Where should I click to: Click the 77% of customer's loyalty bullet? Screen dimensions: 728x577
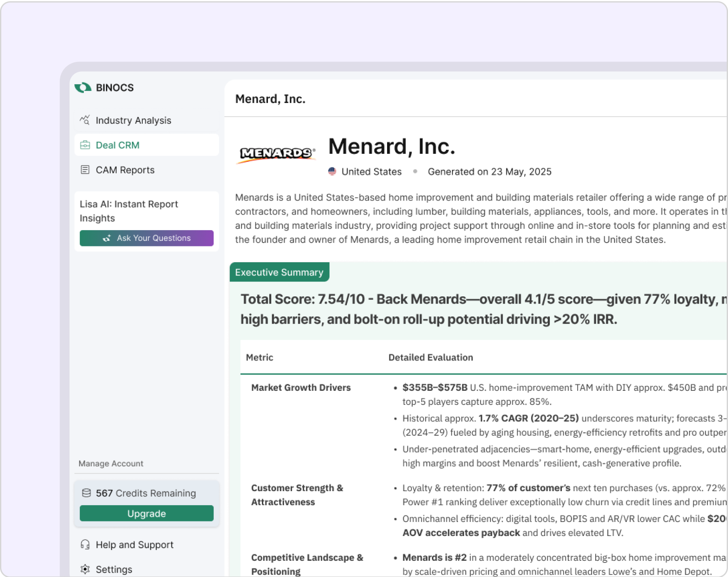[564, 495]
